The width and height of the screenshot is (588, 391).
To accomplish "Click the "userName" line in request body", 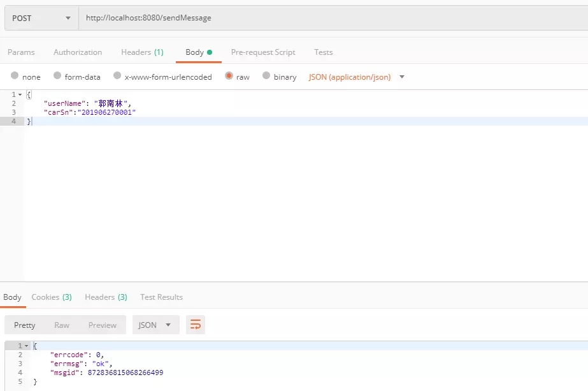I will tap(87, 103).
